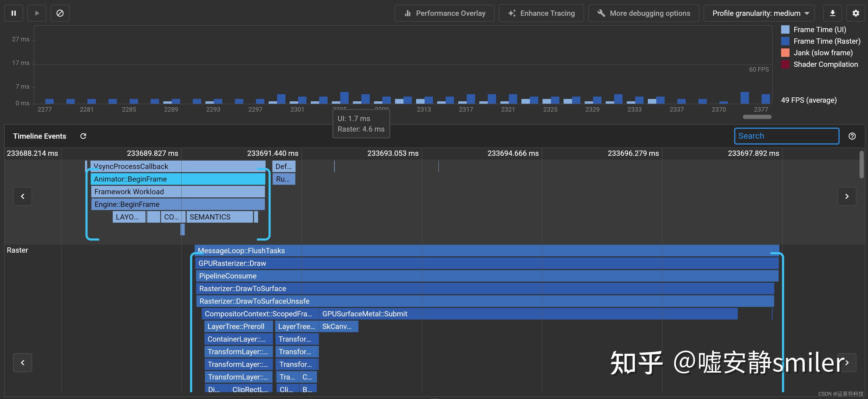Image resolution: width=868 pixels, height=399 pixels.
Task: Go to previous Raster event with left arrow
Action: click(23, 363)
